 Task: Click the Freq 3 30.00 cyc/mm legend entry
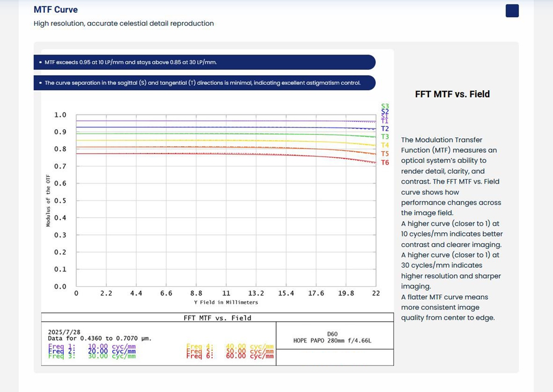click(92, 356)
